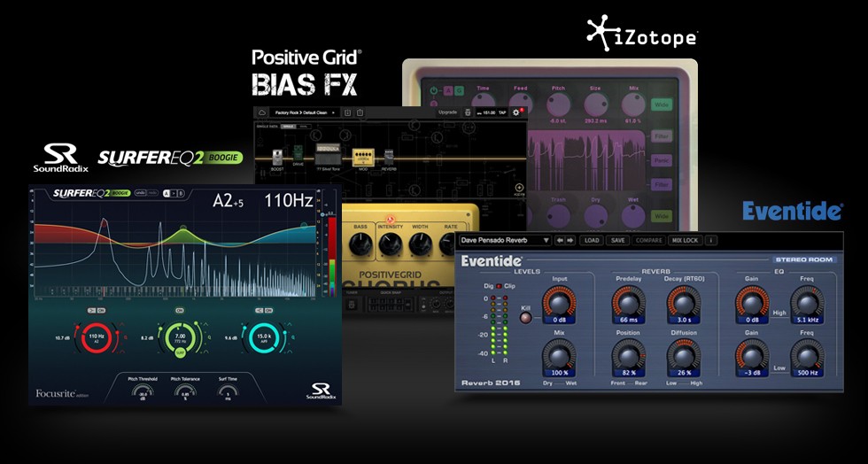Select the yellow MOD pedal
The width and height of the screenshot is (868, 464).
point(362,158)
